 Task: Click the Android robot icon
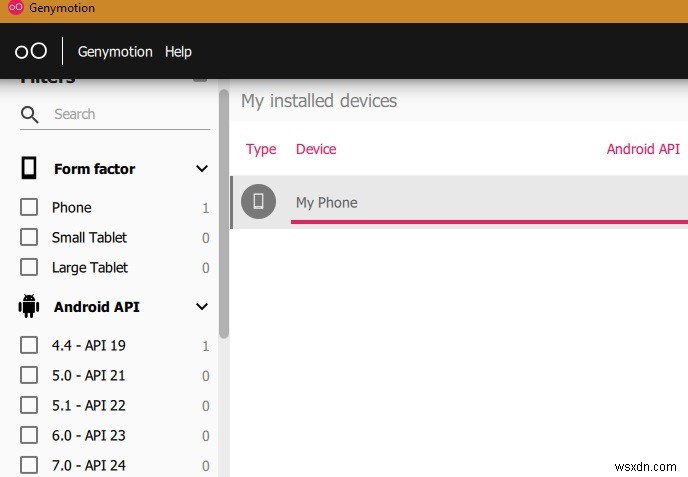coord(29,306)
